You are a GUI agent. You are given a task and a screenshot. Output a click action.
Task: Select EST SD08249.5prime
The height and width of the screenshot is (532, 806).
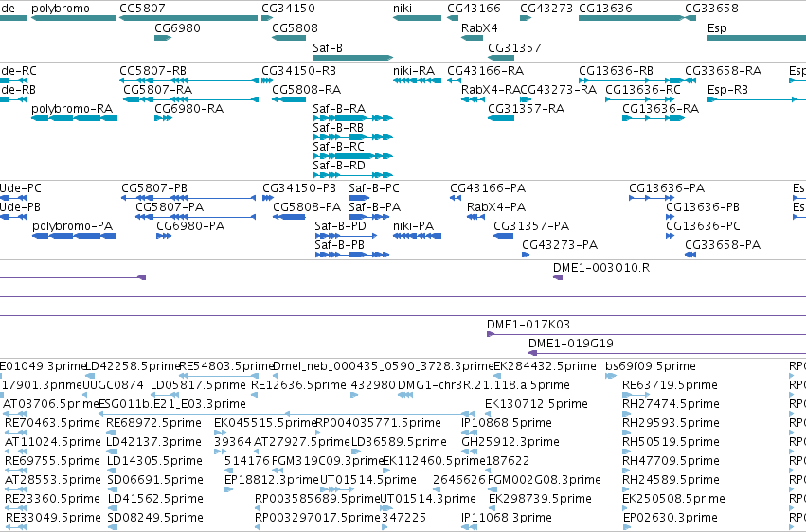tap(155, 517)
